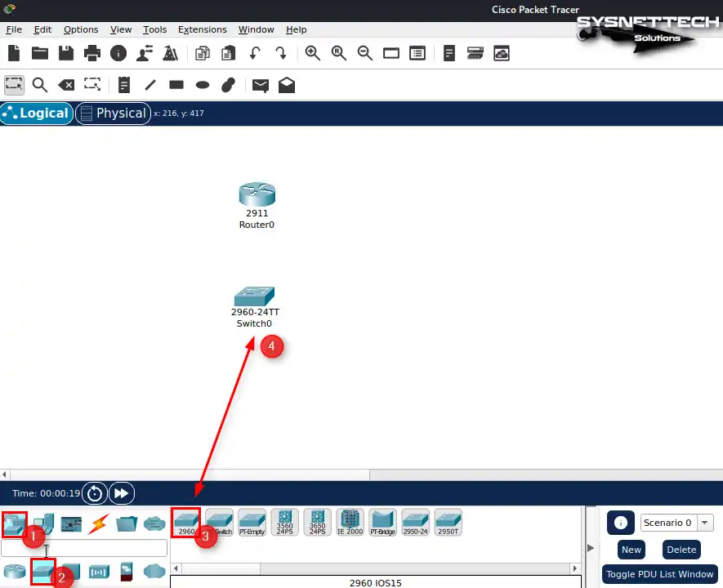Select the Components category
Screen dimensions: 723x588
(x=71, y=524)
